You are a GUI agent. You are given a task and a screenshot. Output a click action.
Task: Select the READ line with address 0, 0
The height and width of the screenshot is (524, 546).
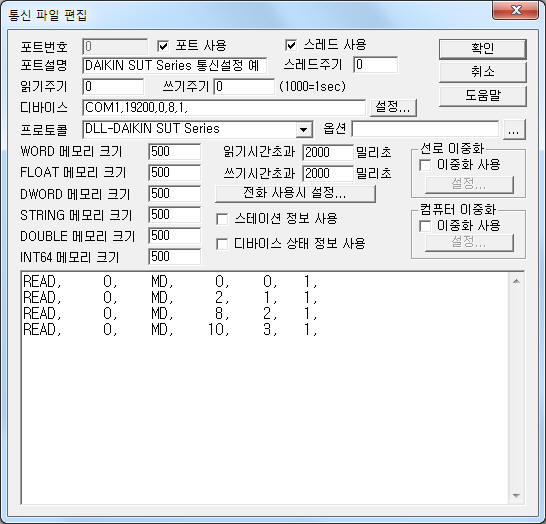(170, 281)
